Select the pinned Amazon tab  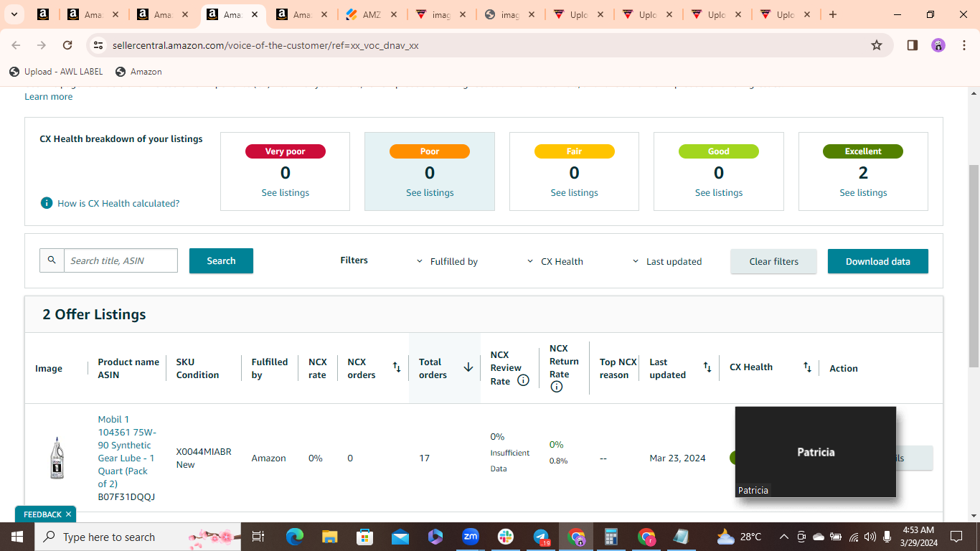click(x=43, y=14)
